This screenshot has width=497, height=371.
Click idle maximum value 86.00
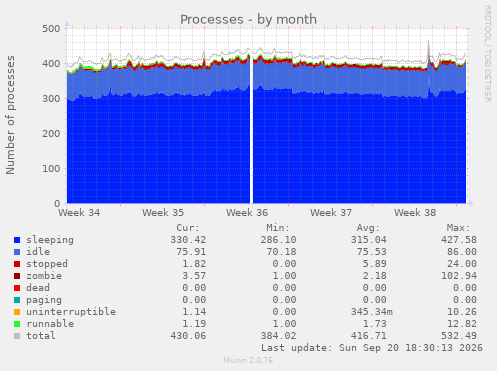tap(462, 252)
